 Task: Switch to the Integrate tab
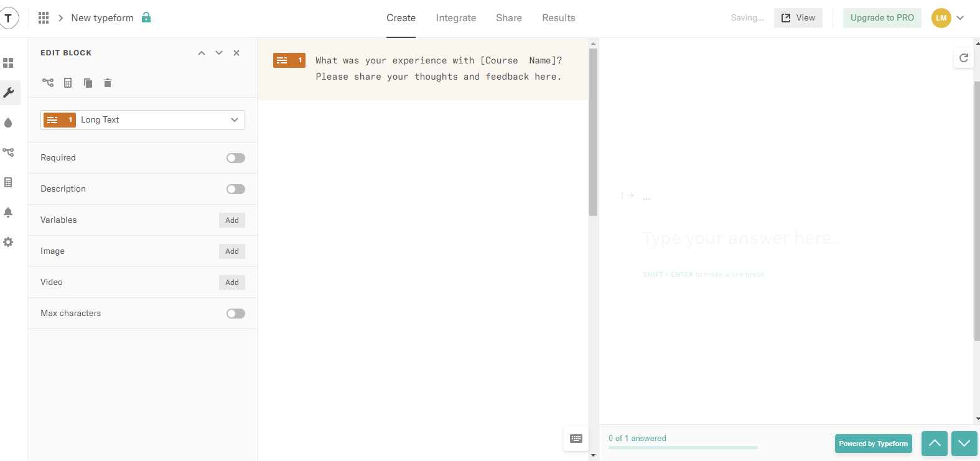(456, 18)
